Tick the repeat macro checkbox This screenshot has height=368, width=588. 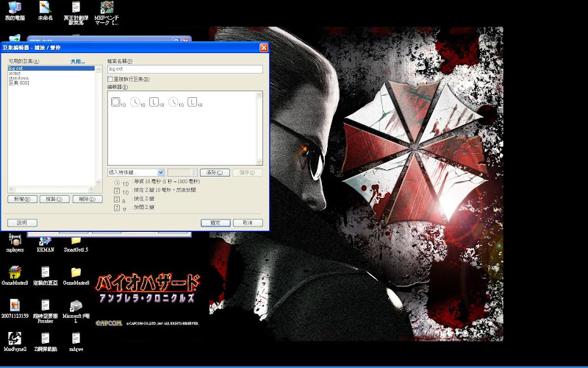[x=110, y=79]
